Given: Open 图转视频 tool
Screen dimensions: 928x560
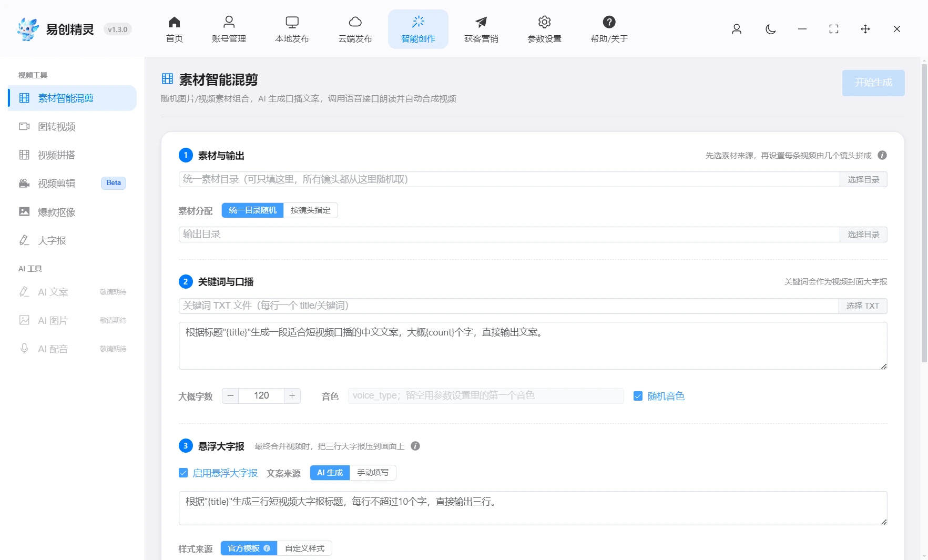Looking at the screenshot, I should 73,126.
